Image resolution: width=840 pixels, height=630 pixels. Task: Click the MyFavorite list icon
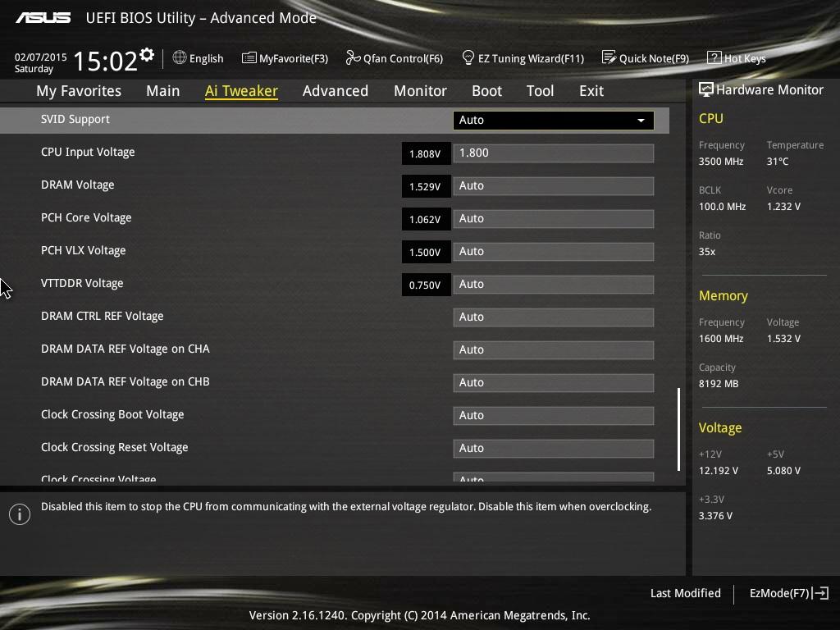pos(249,58)
